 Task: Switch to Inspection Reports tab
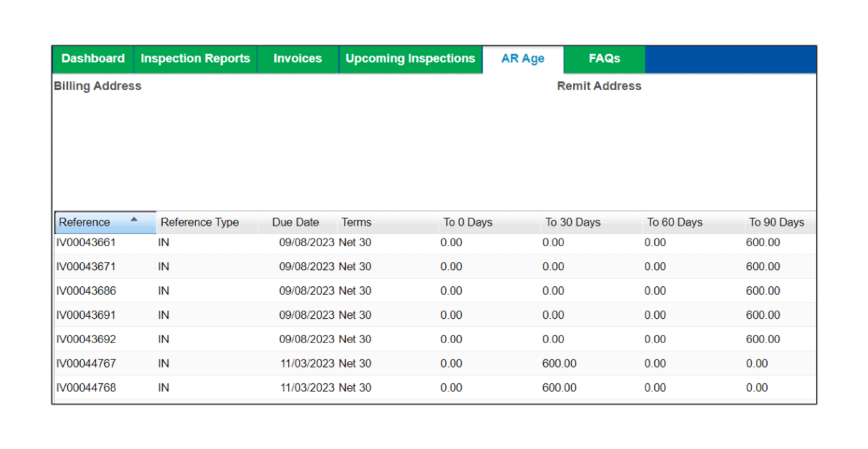(195, 59)
